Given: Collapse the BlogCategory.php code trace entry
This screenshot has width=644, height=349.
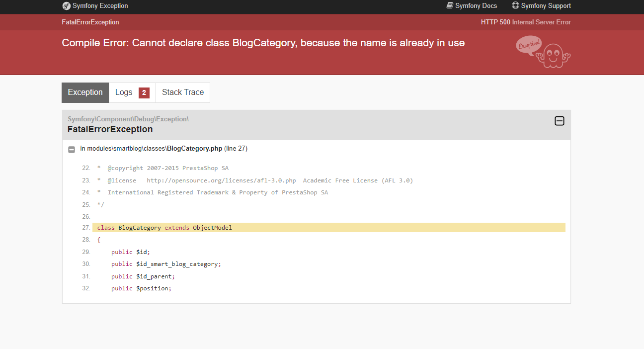Looking at the screenshot, I should pos(72,149).
